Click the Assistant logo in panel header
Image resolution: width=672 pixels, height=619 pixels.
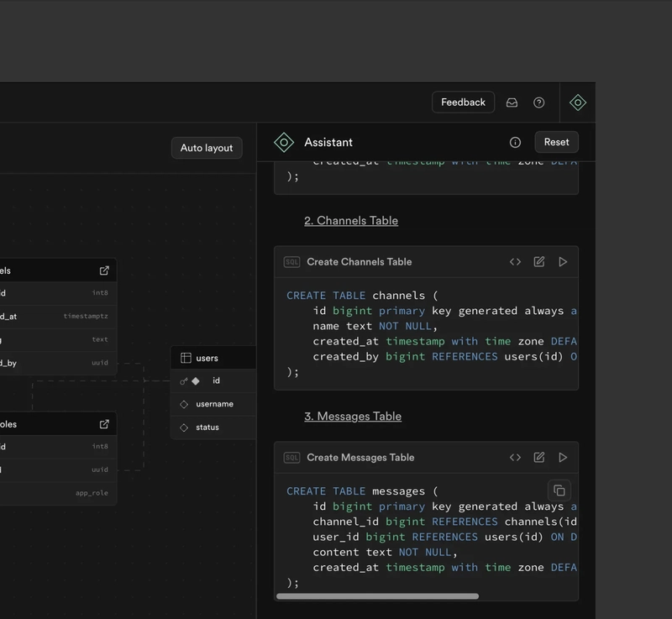point(284,142)
